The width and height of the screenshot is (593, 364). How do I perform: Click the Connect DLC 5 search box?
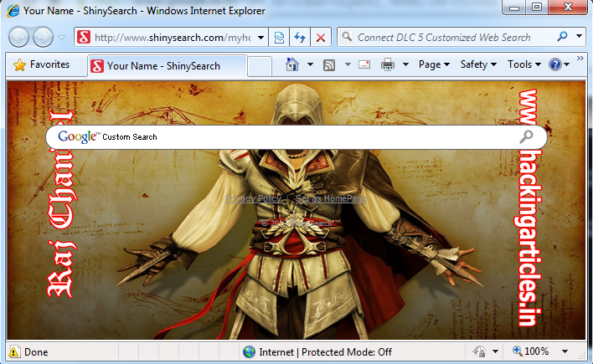tap(444, 38)
